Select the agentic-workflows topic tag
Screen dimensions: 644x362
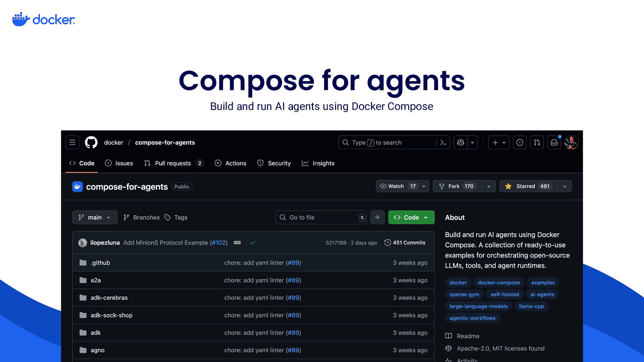(473, 318)
